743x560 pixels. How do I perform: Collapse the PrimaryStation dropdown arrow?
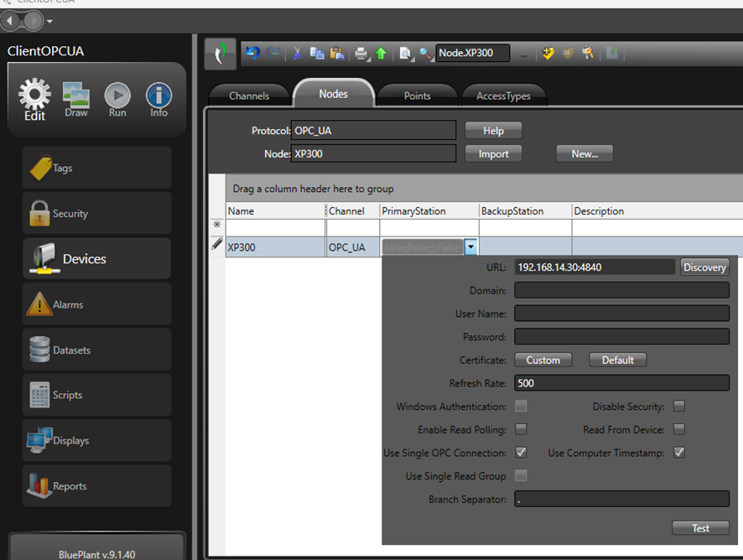click(x=471, y=246)
